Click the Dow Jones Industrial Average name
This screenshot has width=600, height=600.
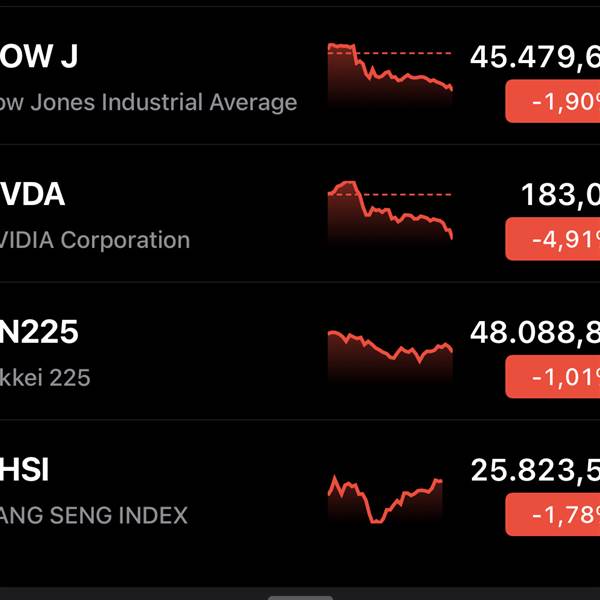point(148,102)
